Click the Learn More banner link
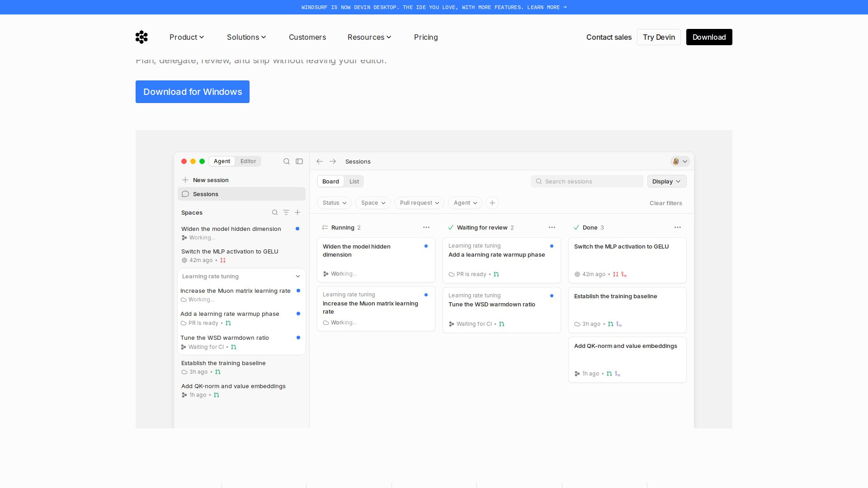Viewport: 868px width, 488px height. (547, 7)
